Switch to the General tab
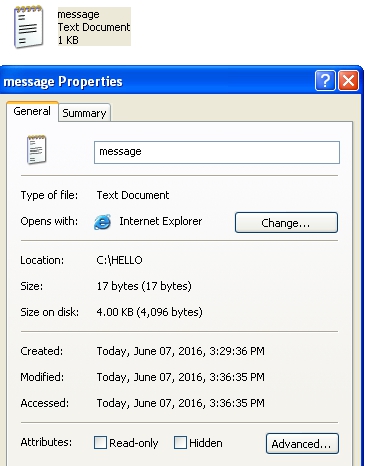365x466 pixels. [32, 111]
